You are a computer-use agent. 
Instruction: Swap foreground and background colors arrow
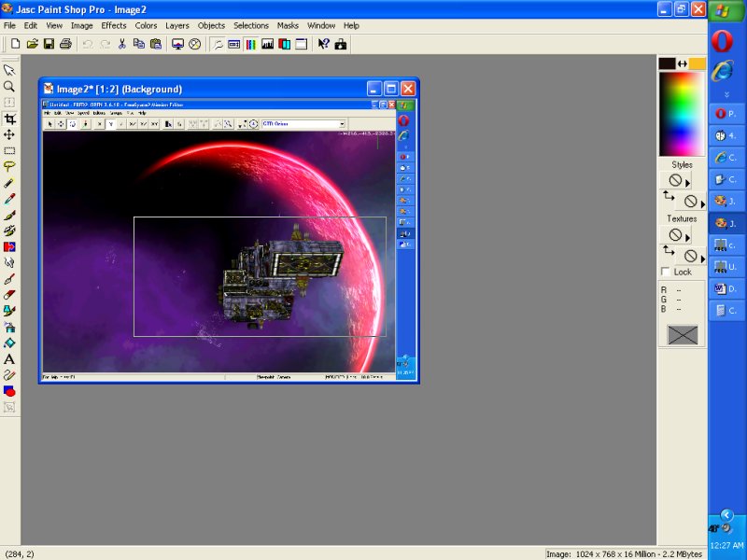coord(683,63)
